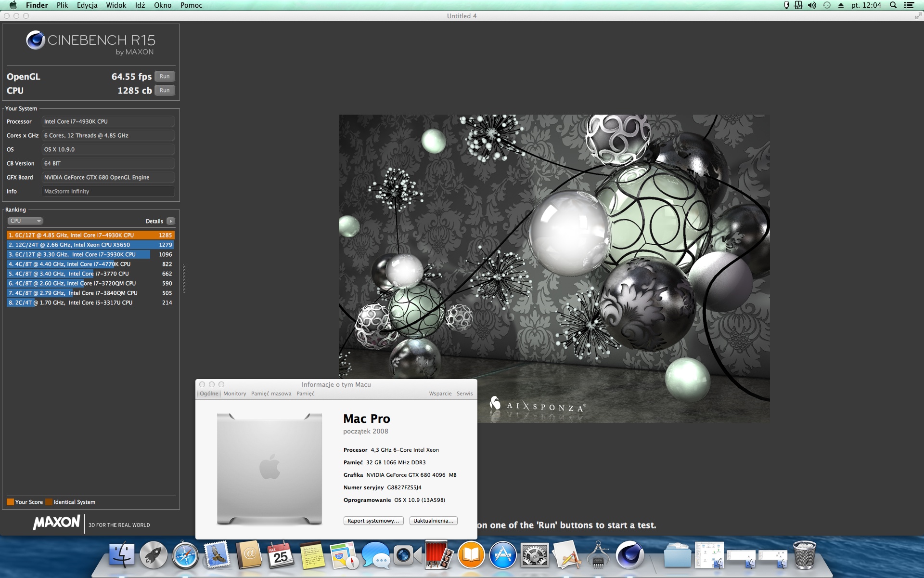Select ranking row Intel Core i7-3930K
924x578 pixels.
pos(90,254)
